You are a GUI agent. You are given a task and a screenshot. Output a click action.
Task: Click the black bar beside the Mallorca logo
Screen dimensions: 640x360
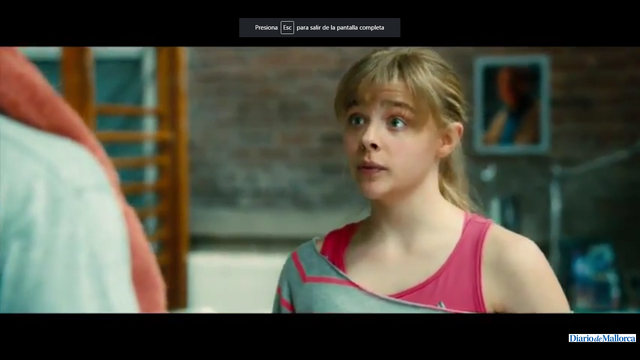point(286,337)
